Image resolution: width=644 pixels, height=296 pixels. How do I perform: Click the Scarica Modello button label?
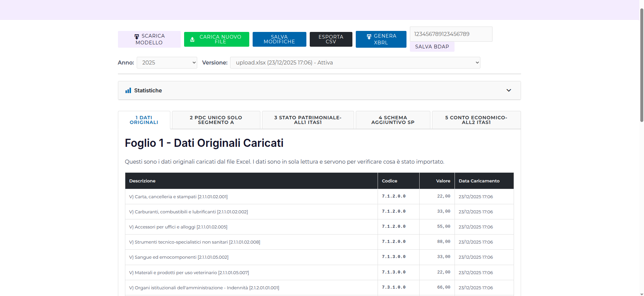pos(150,39)
